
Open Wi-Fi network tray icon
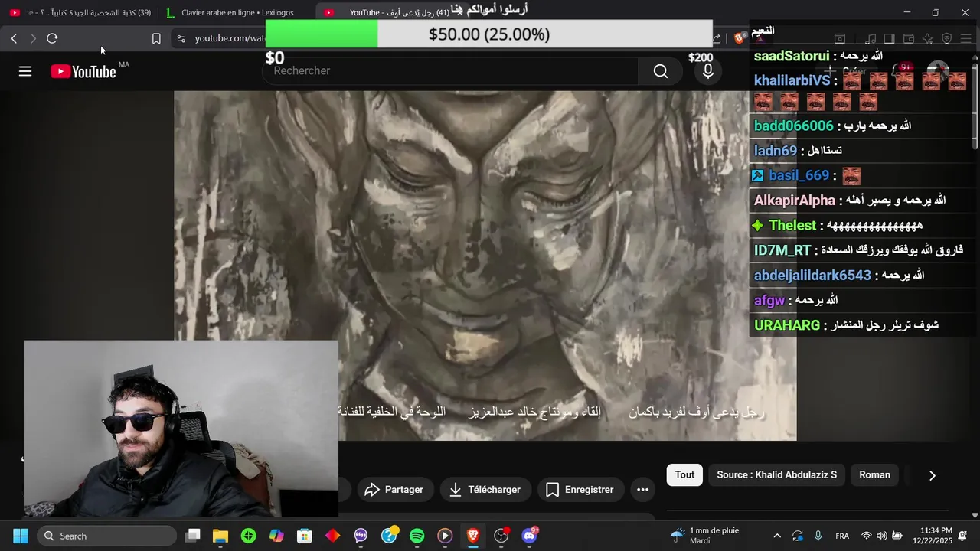tap(866, 536)
